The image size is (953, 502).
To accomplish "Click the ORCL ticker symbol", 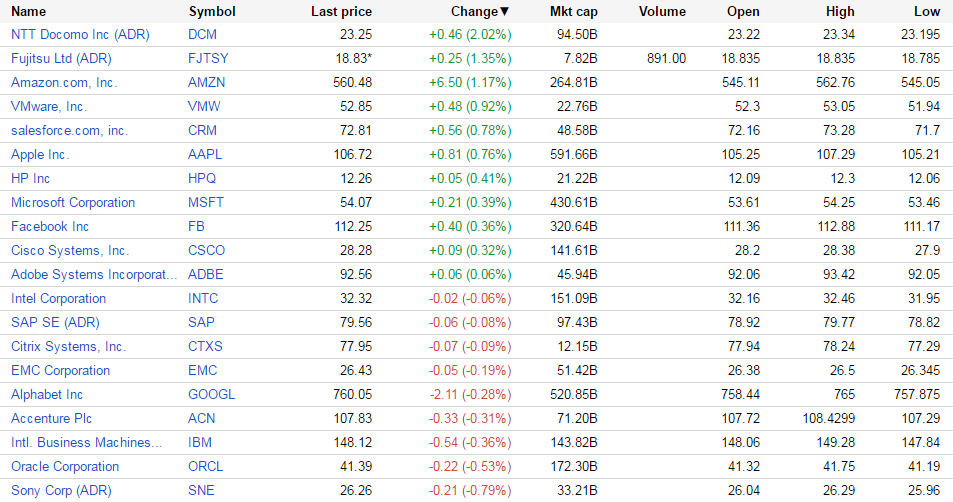I will pos(206,466).
